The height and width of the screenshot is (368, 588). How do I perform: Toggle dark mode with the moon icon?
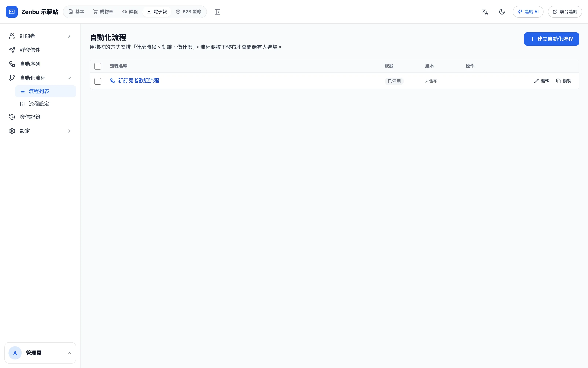(502, 12)
